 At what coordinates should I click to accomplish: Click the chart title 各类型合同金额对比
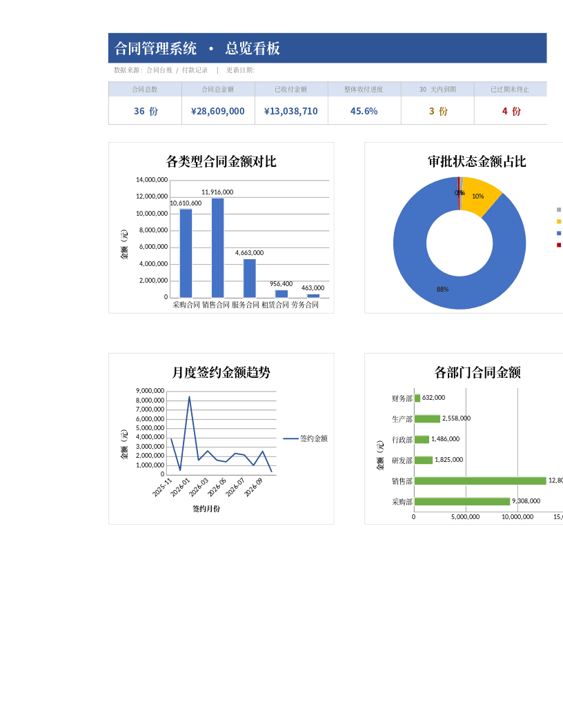(x=221, y=161)
